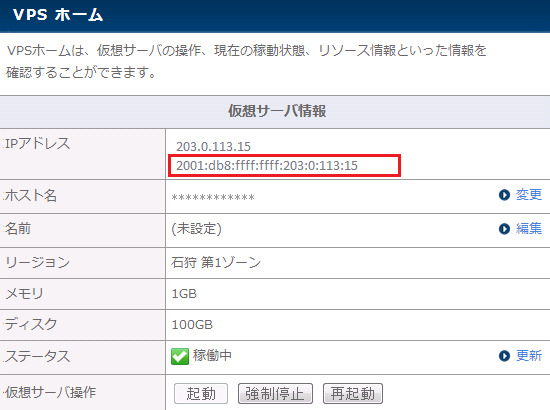Click the 起動 button
550x410 pixels.
tap(201, 394)
